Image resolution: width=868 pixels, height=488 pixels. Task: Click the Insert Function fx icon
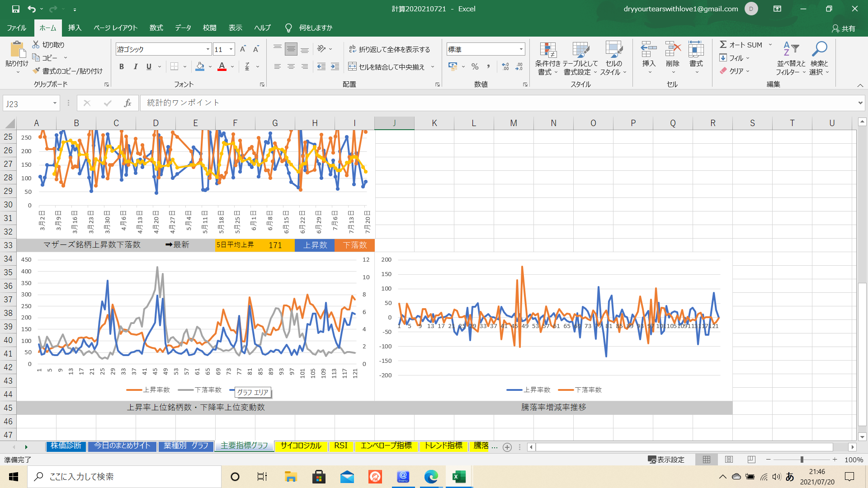pyautogui.click(x=128, y=103)
